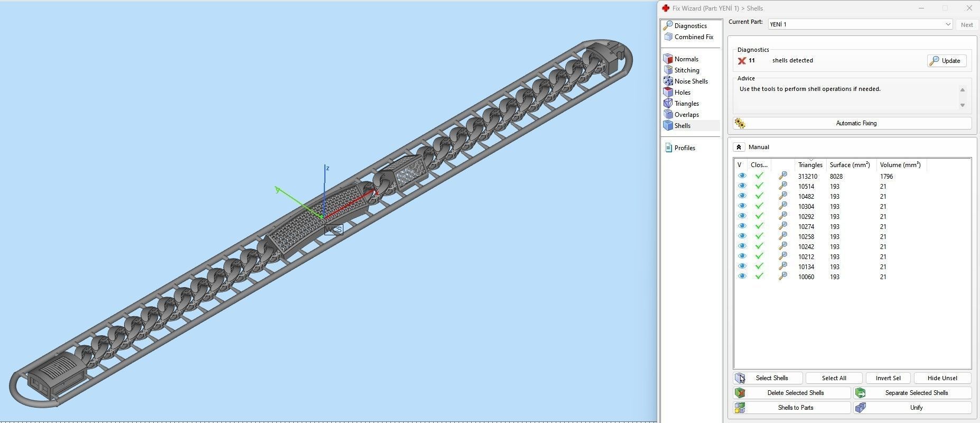The image size is (980, 423).
Task: Toggle visibility of the 10292-triangle shell
Action: coord(742,216)
